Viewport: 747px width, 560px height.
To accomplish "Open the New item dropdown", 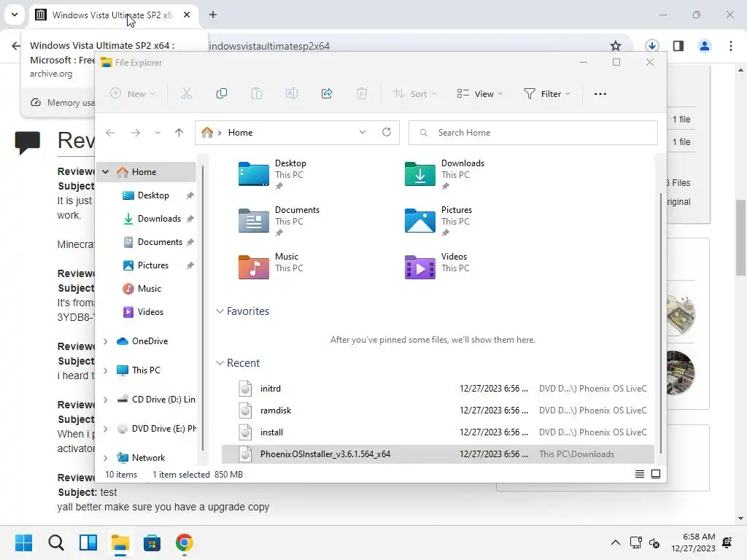I will (x=133, y=94).
